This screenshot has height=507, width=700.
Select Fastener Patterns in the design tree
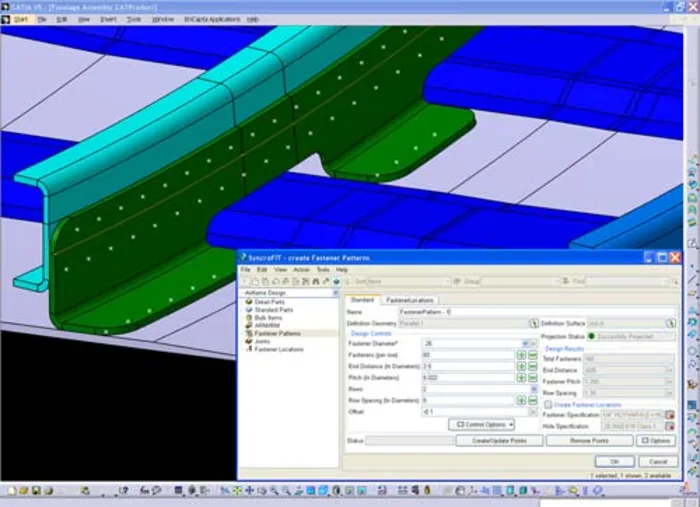click(275, 333)
